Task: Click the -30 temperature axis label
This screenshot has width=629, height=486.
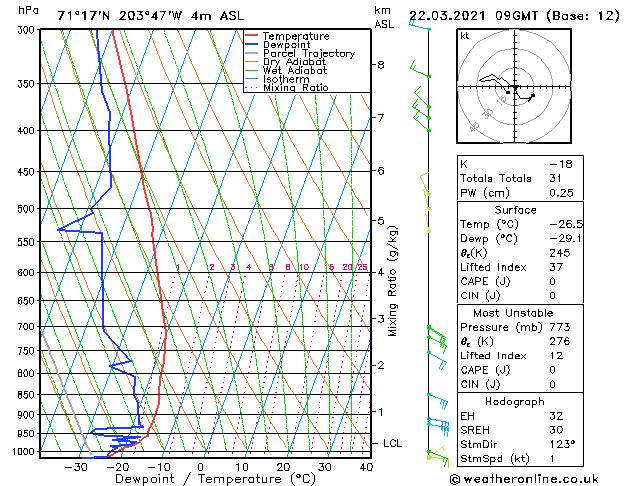Action: (x=76, y=467)
